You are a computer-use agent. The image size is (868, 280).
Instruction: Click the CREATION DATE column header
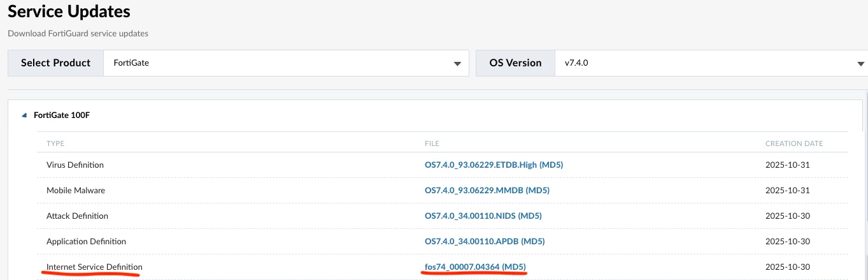pos(794,144)
